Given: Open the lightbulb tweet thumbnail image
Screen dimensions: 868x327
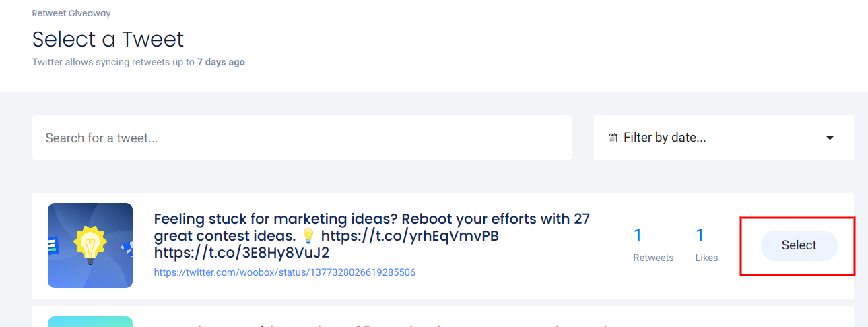Looking at the screenshot, I should [x=90, y=245].
